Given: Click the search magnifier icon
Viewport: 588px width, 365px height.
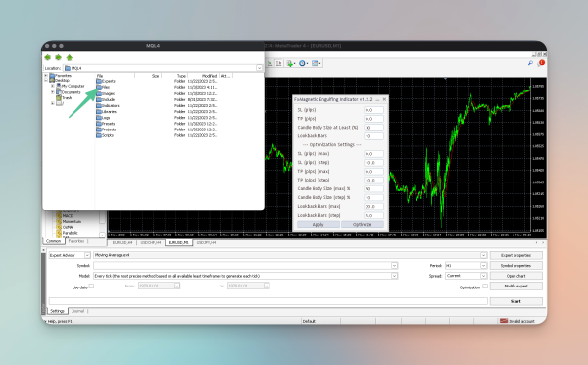Looking at the screenshot, I should click(530, 63).
